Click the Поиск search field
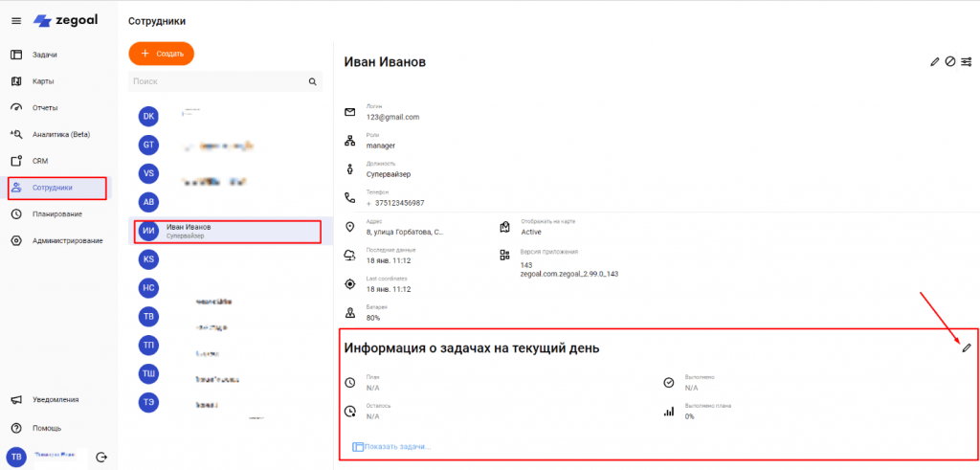This screenshot has height=470, width=980. tap(218, 82)
